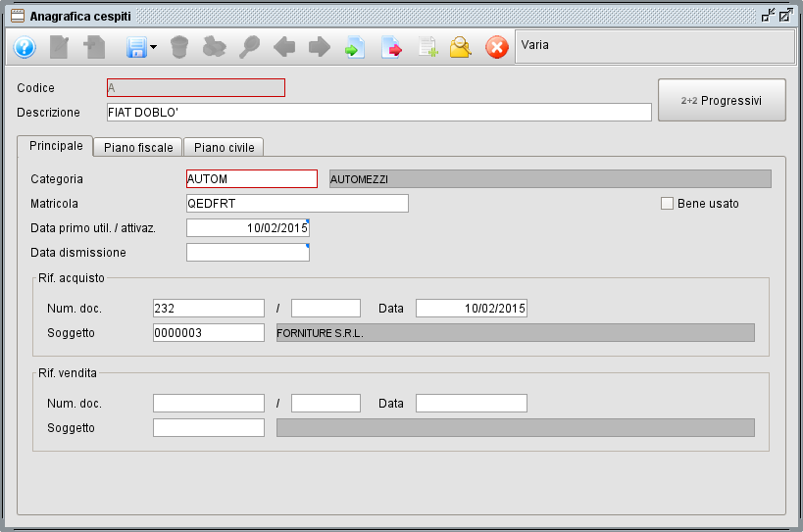Click the edit record pencil icon
The image size is (803, 532).
[60, 48]
